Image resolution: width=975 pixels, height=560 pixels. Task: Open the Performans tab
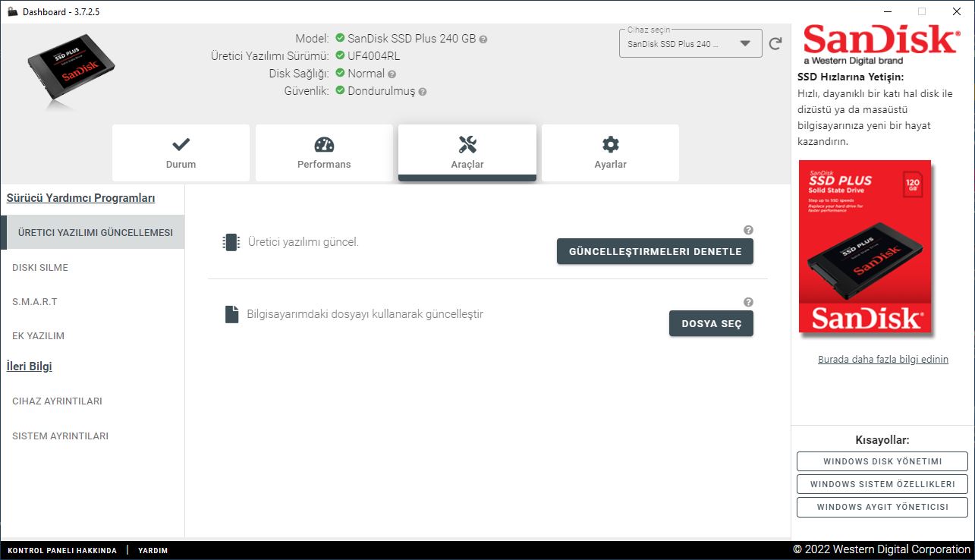click(324, 153)
